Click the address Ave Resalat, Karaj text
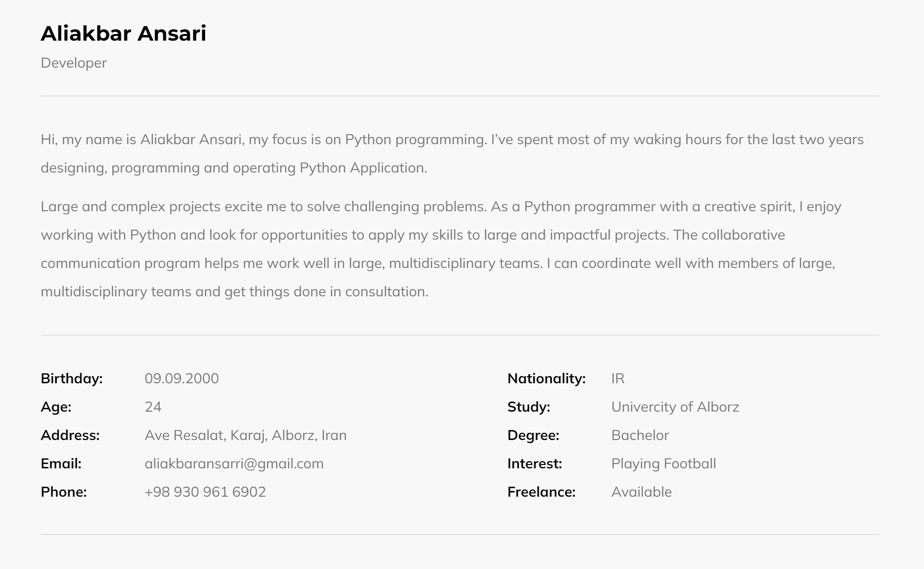 (245, 435)
